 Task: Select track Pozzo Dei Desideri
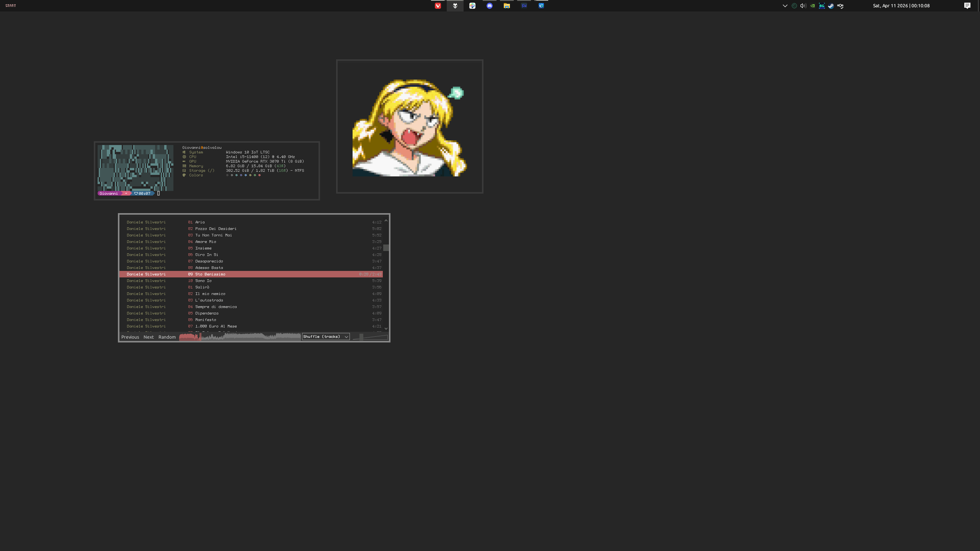(x=216, y=229)
